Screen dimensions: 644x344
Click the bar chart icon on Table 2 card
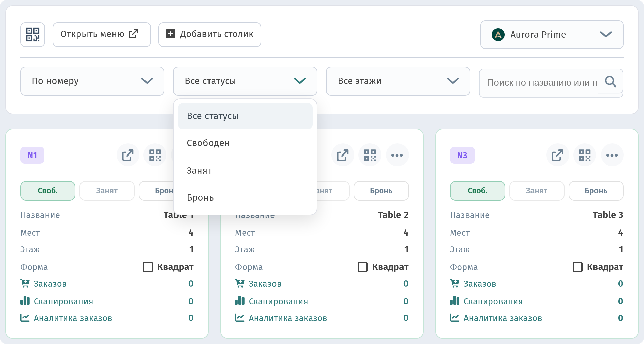pos(240,300)
